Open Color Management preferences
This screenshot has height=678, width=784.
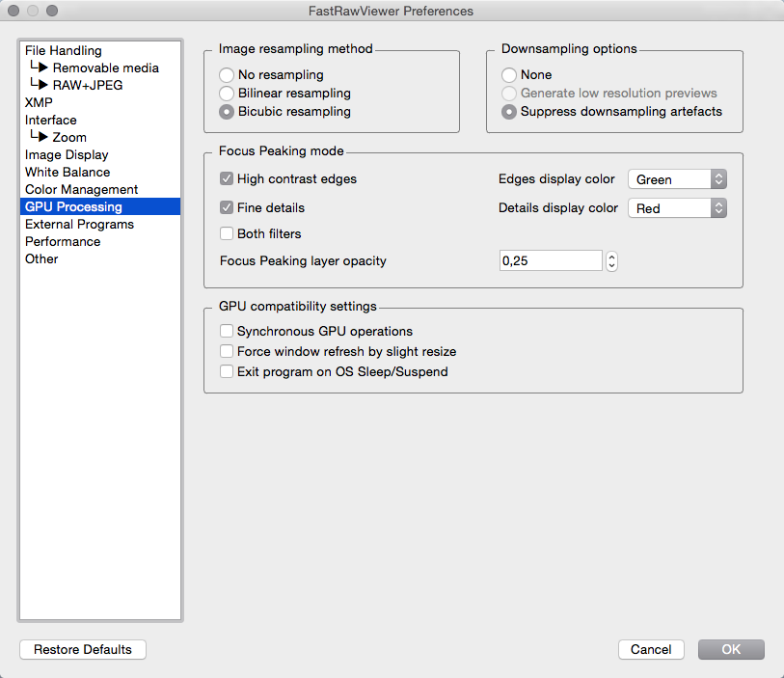click(100, 189)
